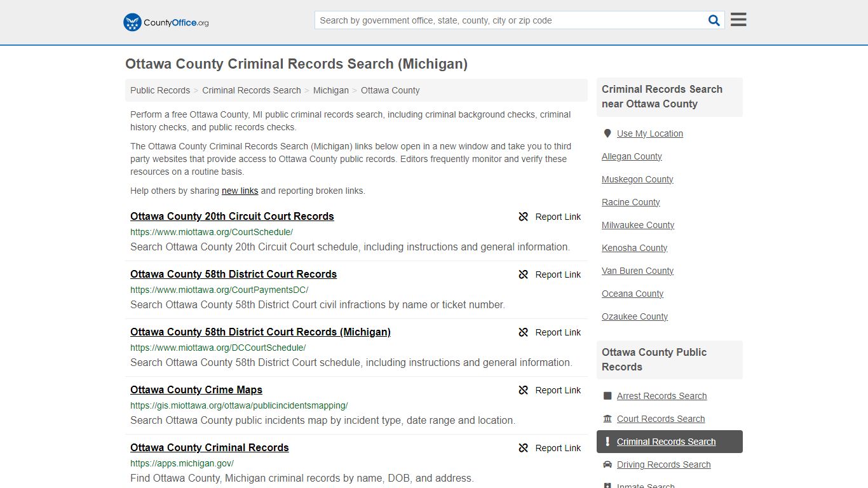Open Public Records breadcrumb

pos(160,90)
